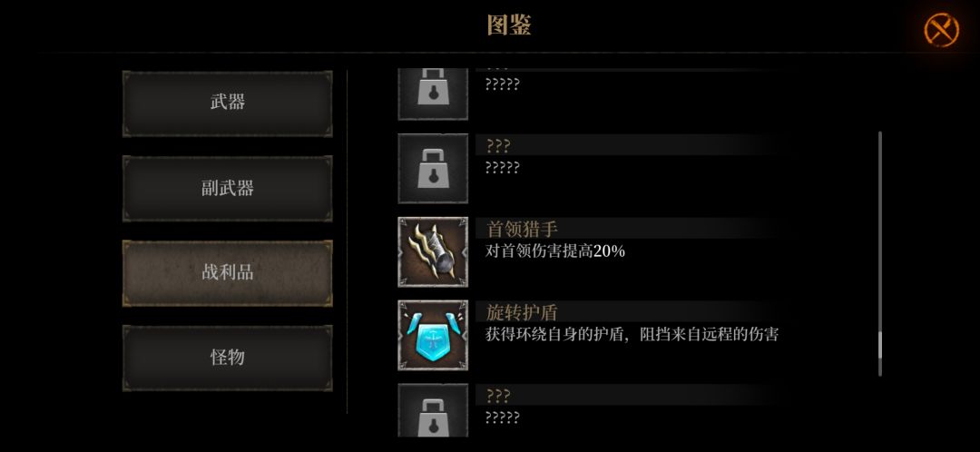The width and height of the screenshot is (980, 452).
Task: Select the 首领猎手 claw icon
Action: 433,252
